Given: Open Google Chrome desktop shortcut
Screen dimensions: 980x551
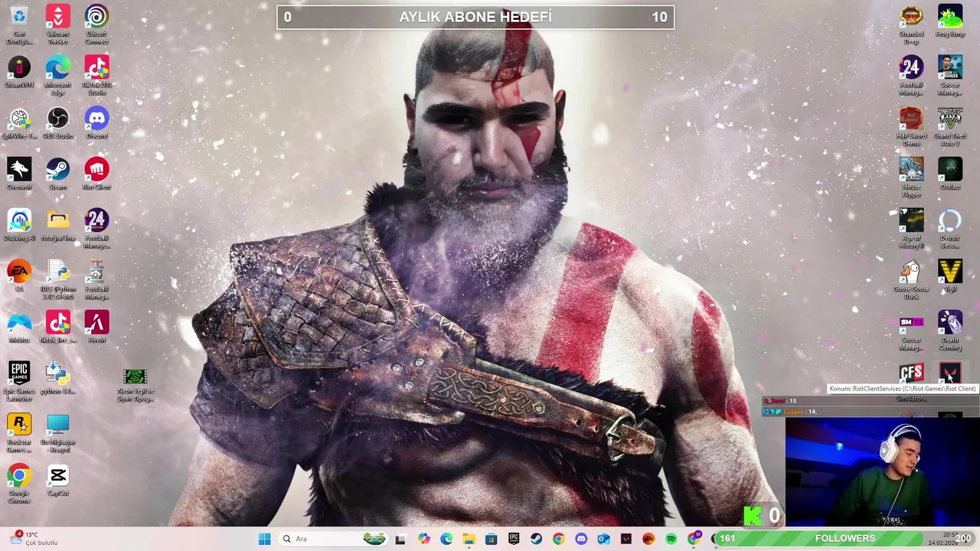Looking at the screenshot, I should (x=19, y=484).
